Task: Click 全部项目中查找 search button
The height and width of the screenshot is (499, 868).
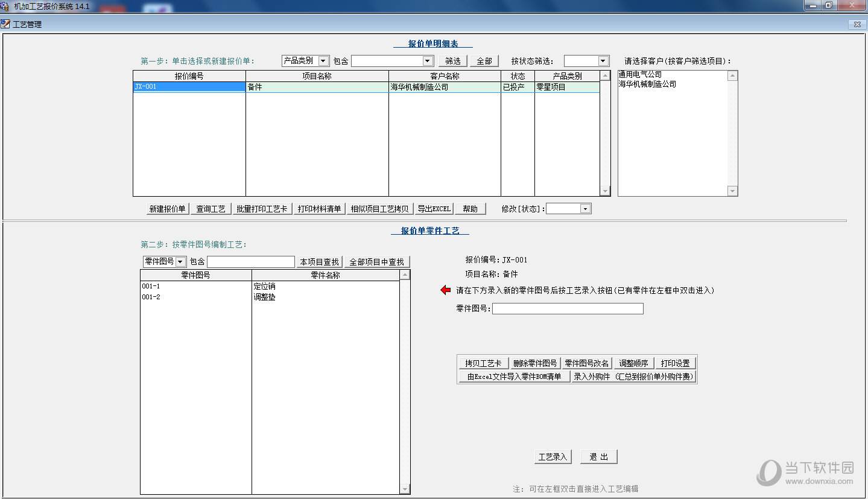Action: point(377,262)
